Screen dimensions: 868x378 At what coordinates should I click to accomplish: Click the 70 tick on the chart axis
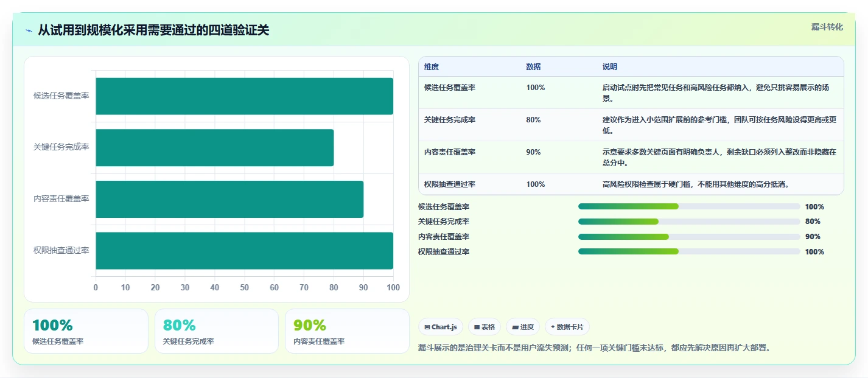pos(304,287)
